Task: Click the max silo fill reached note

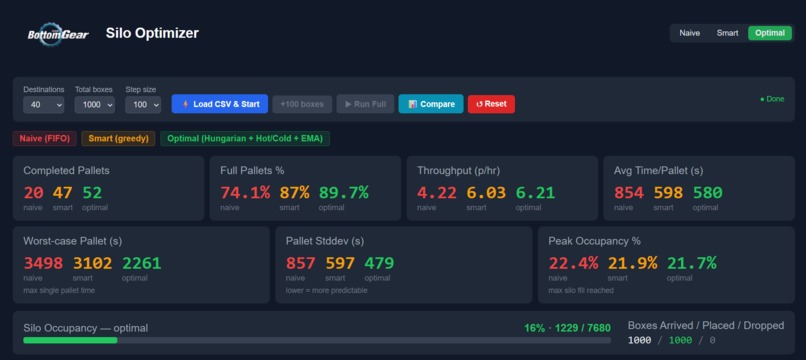Action: (x=581, y=291)
